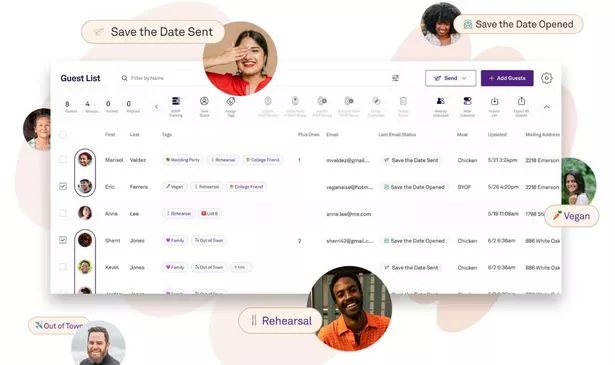Click the View Guest icon

tap(204, 106)
